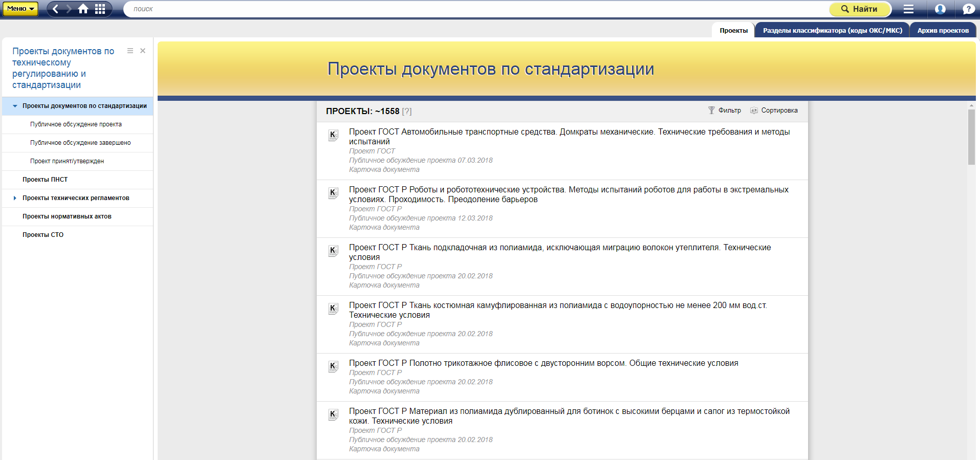Click the vertical scrollbar of projects list
The height and width of the screenshot is (460, 980).
(971, 137)
